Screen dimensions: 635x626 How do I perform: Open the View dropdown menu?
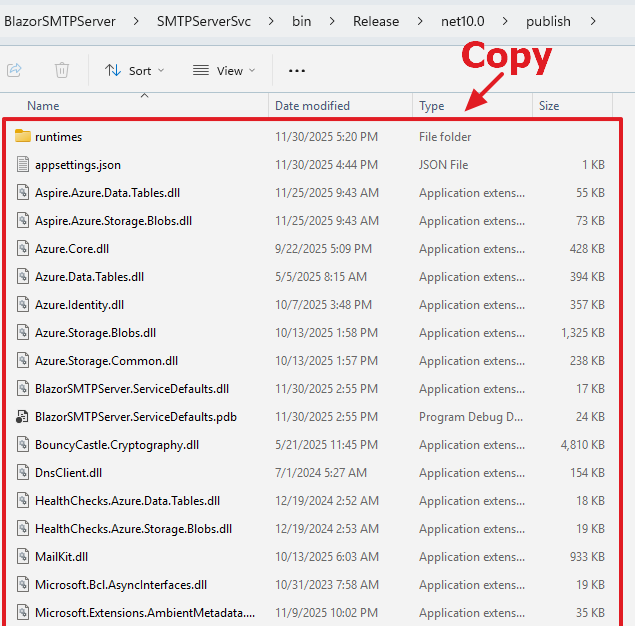click(224, 70)
